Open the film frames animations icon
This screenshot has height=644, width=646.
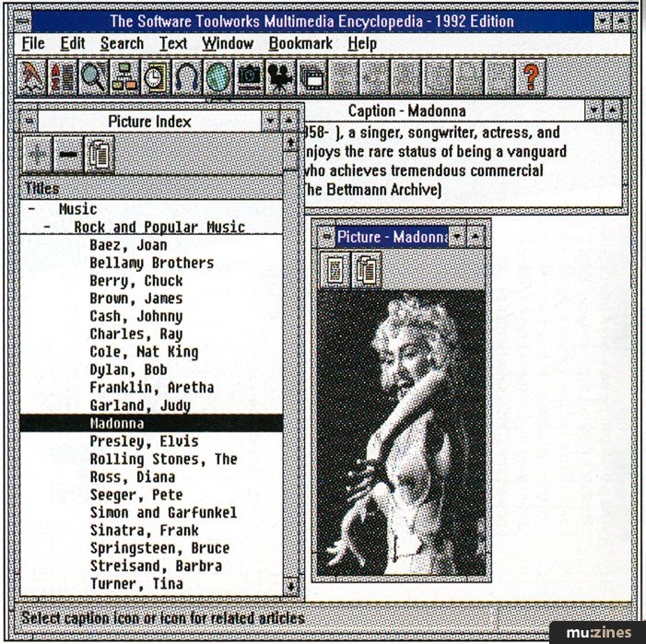(312, 77)
